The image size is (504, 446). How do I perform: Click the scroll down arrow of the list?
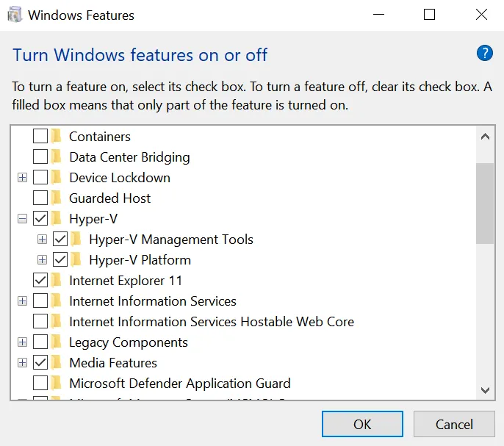tap(484, 390)
